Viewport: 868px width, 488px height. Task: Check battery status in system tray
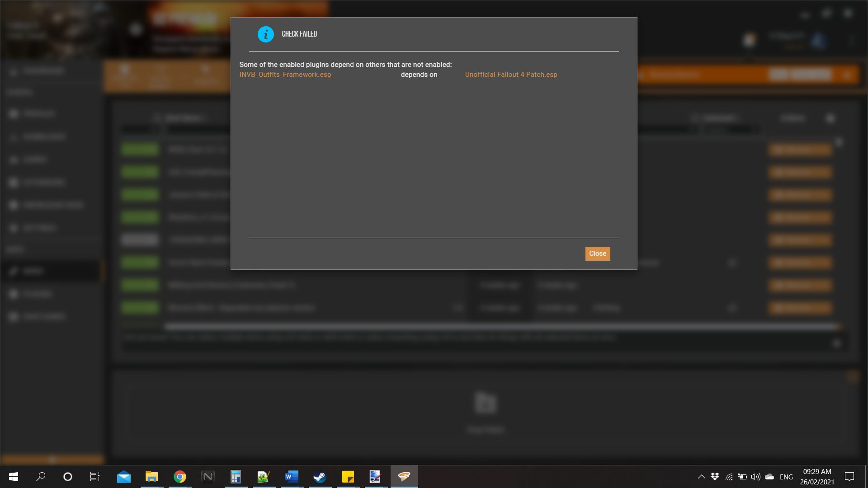click(742, 477)
